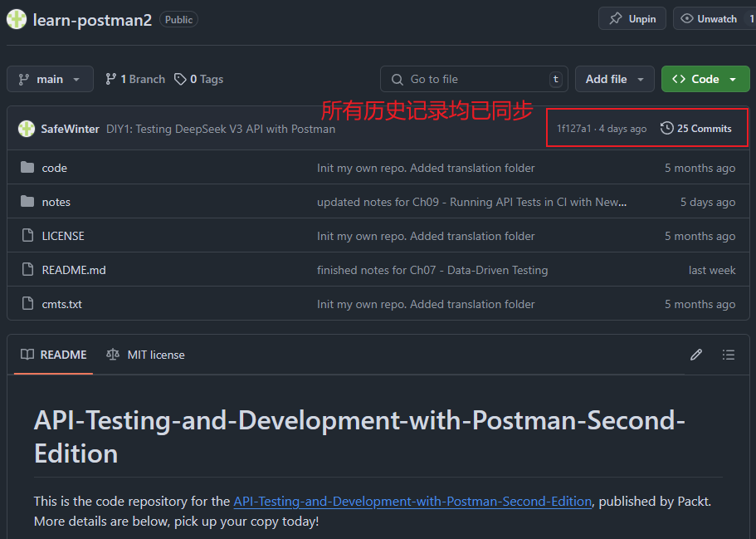
Task: Click the code brackets icon in Code button
Action: 679,79
